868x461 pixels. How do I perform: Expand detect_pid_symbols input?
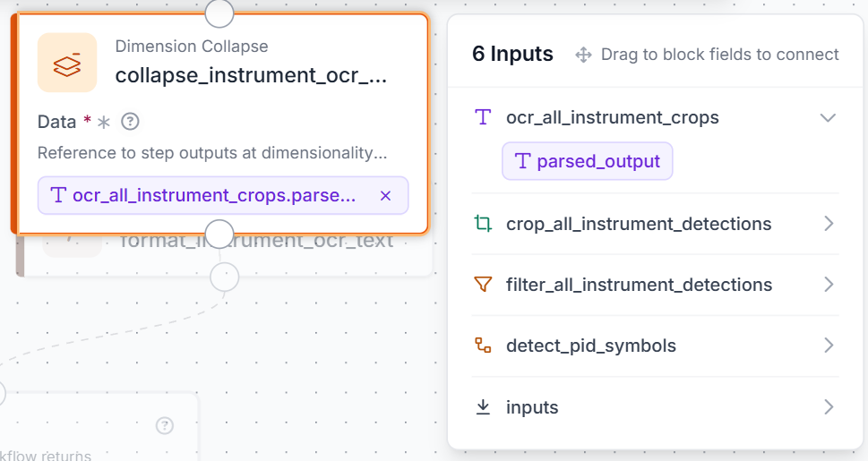pyautogui.click(x=829, y=346)
